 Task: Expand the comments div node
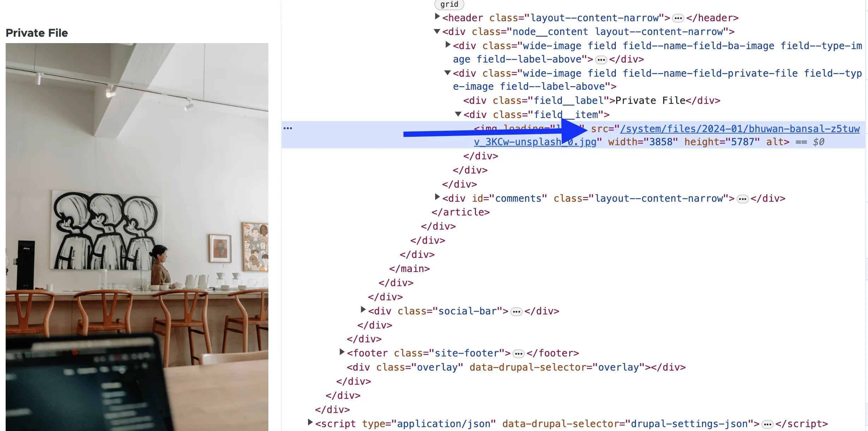(x=437, y=197)
